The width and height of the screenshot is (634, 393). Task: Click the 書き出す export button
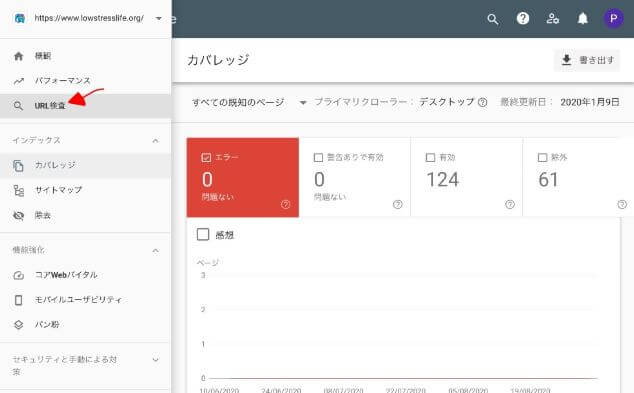587,60
